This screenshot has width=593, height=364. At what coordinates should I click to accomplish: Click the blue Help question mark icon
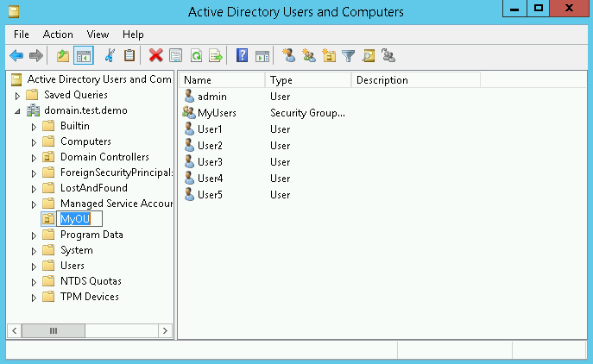coord(242,55)
